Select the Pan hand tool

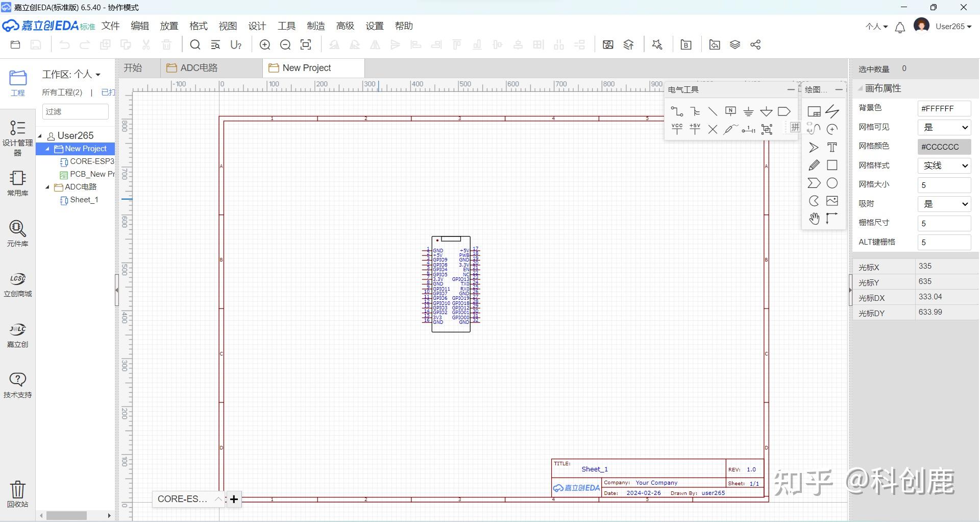pos(814,219)
